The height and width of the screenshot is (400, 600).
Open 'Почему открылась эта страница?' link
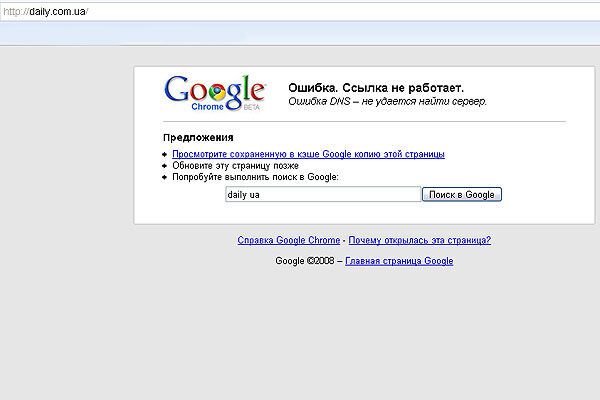tap(419, 240)
